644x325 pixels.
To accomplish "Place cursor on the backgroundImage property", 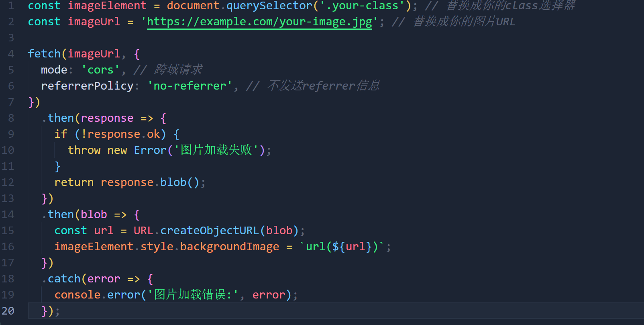I will [x=229, y=247].
